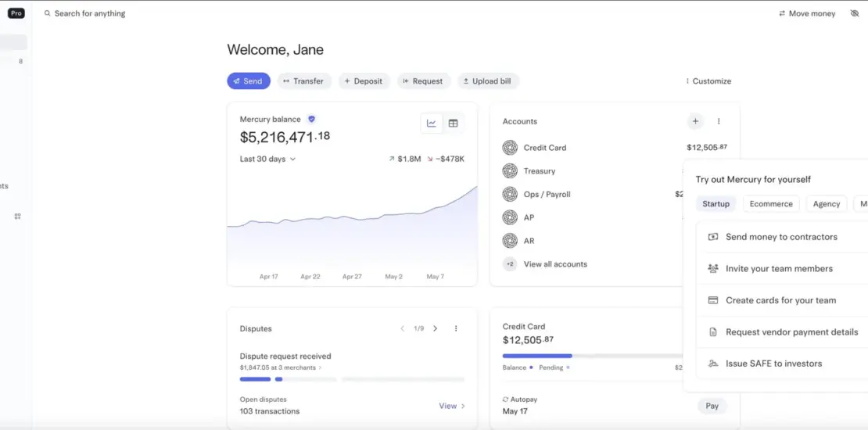Select the Startup tab
This screenshot has width=868, height=430.
click(716, 203)
